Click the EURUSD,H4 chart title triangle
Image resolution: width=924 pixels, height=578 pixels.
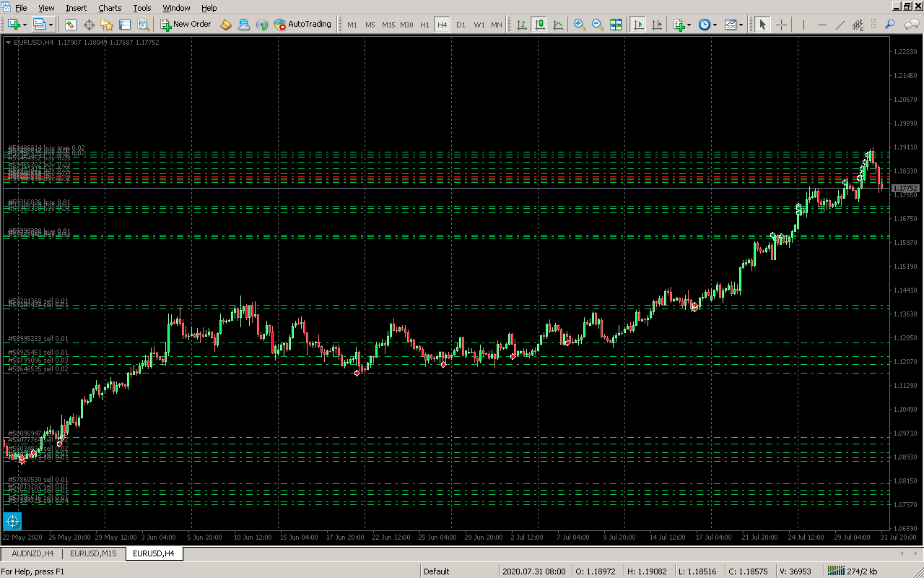[8, 43]
